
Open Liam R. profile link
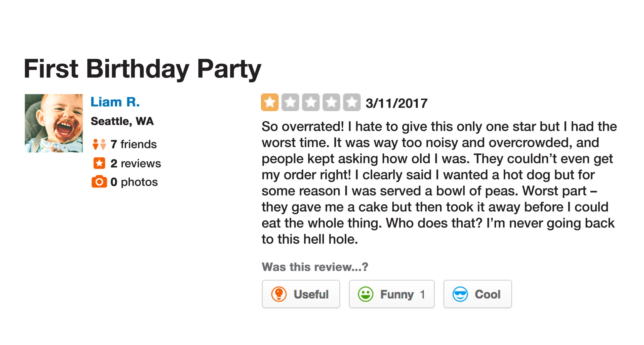coord(115,102)
